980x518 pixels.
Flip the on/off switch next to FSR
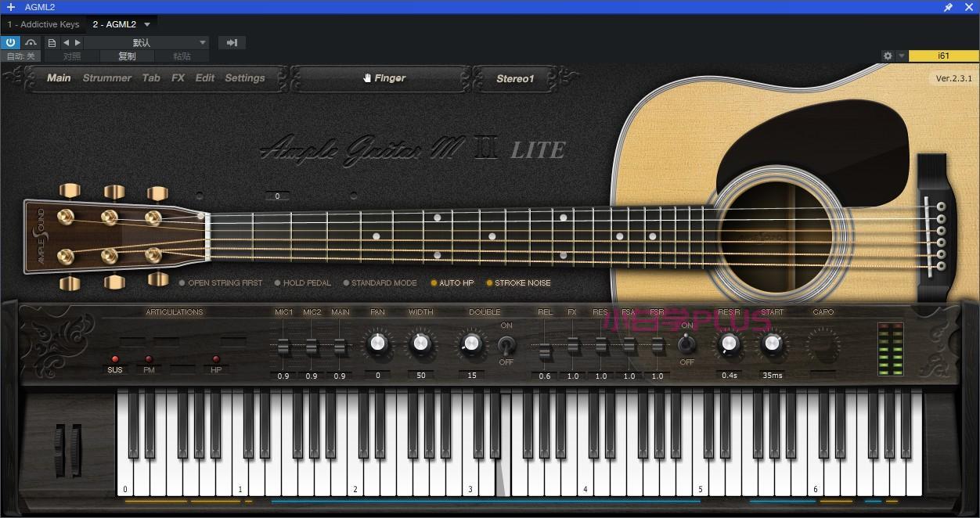click(686, 344)
